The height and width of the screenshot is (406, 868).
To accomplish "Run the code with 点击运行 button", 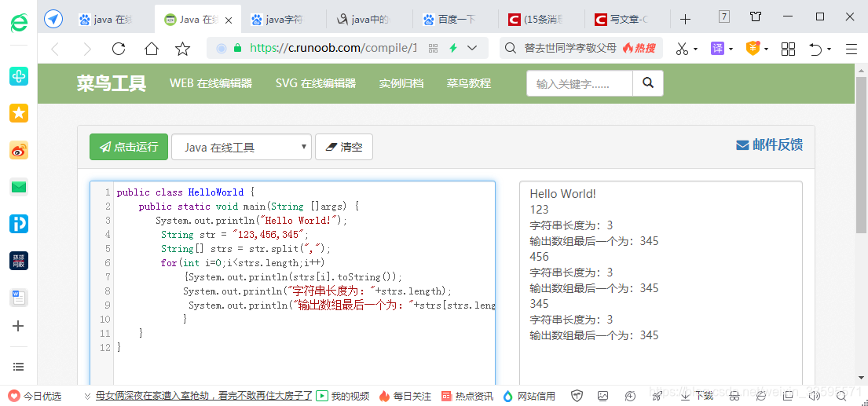I will coord(129,147).
